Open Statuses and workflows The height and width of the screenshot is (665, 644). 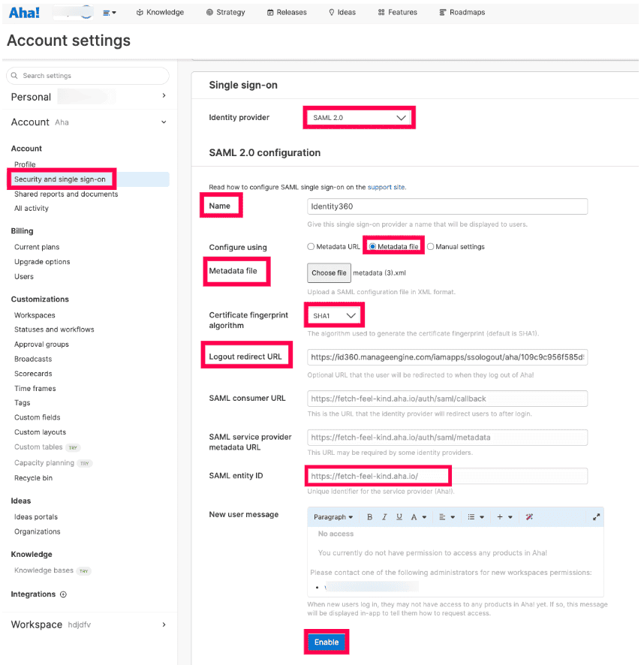click(54, 329)
